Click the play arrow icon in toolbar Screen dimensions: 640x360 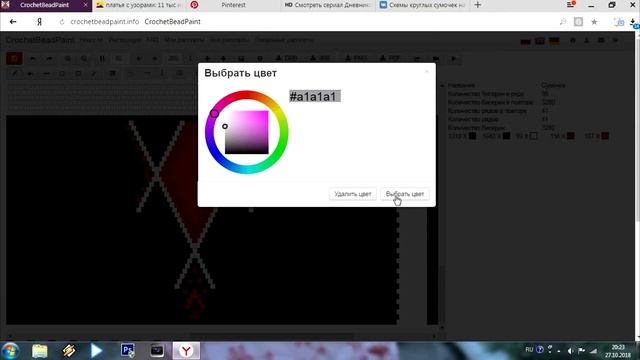(x=453, y=59)
